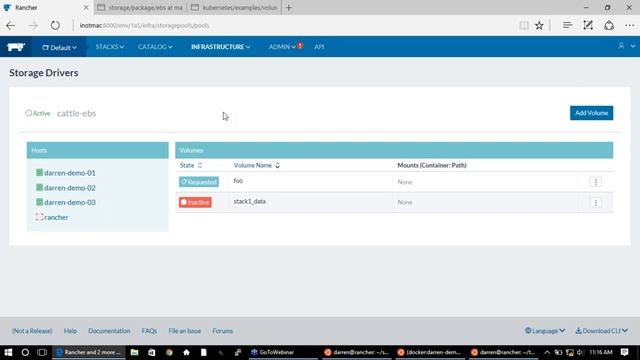Viewport: 640px width, 360px height.
Task: Click the Inactive state badge for stack1_data
Action: 195,202
